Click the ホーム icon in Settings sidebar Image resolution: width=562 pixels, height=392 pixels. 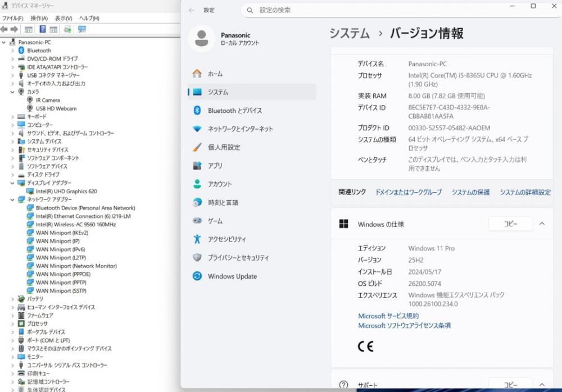[197, 74]
